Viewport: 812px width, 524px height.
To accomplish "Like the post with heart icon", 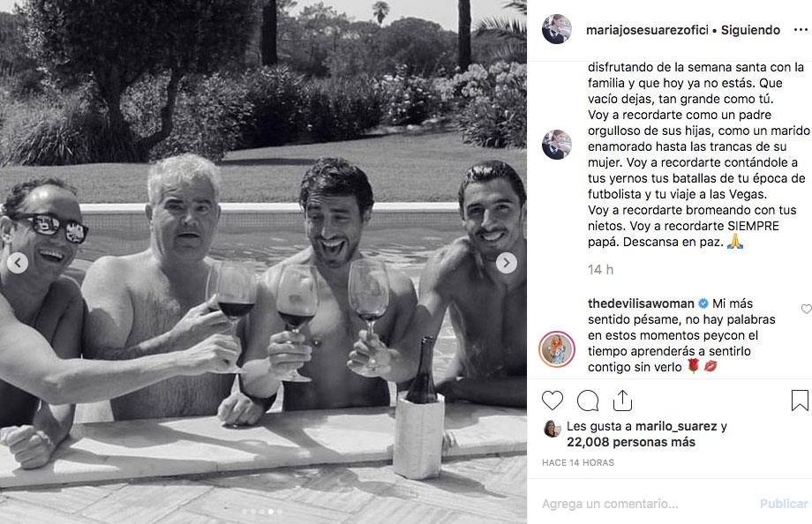I will [x=552, y=400].
